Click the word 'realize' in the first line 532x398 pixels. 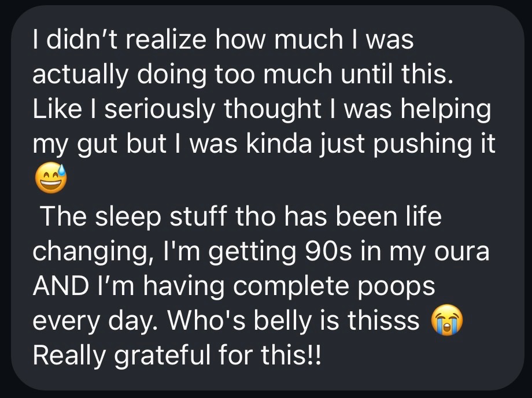[167, 39]
